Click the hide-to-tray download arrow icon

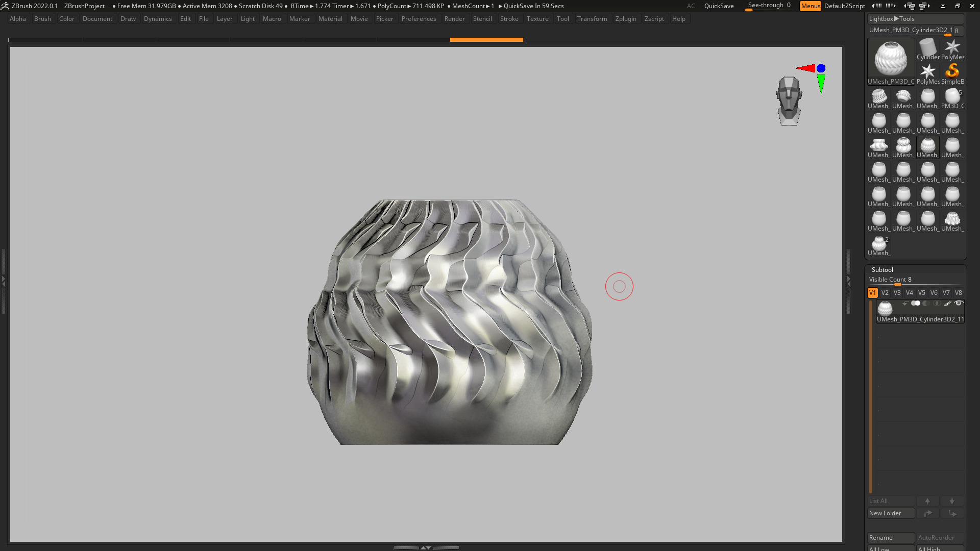coord(943,6)
